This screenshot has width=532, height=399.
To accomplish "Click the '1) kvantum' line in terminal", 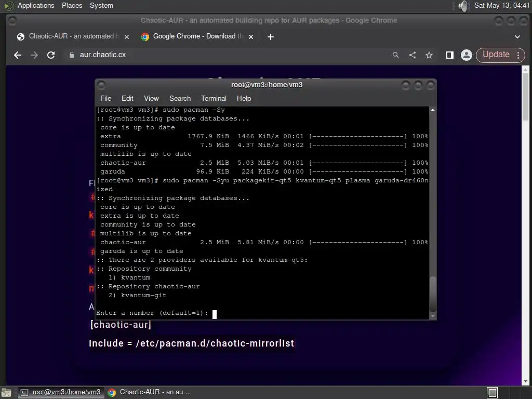I will 129,277.
